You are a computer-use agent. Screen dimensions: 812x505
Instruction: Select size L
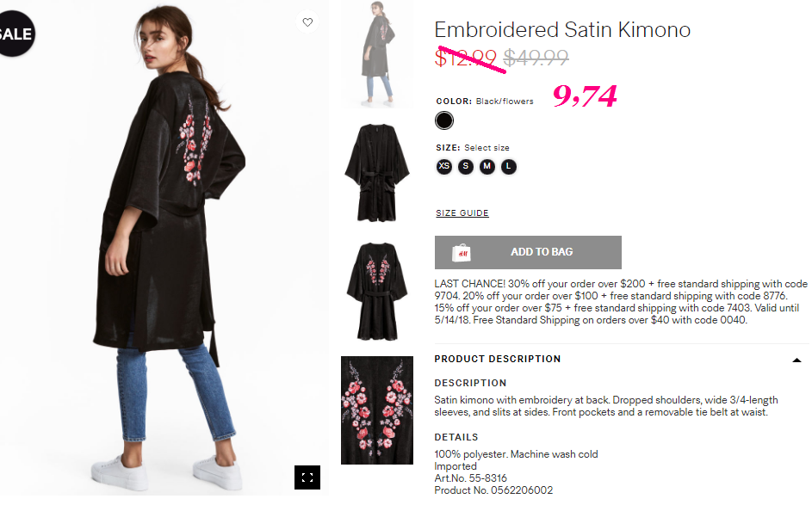[x=509, y=167]
